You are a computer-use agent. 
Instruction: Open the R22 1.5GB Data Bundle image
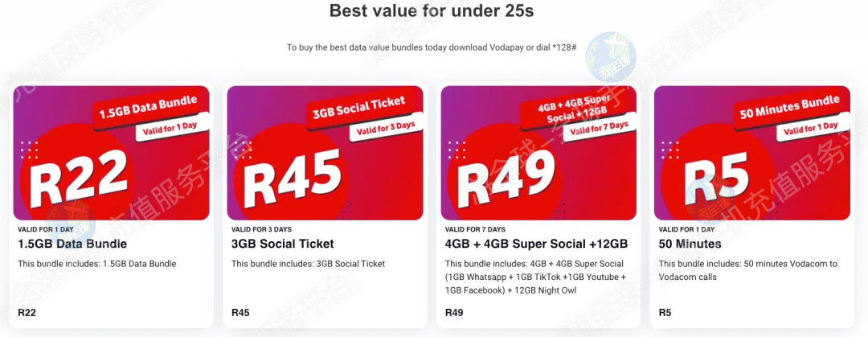pos(111,153)
